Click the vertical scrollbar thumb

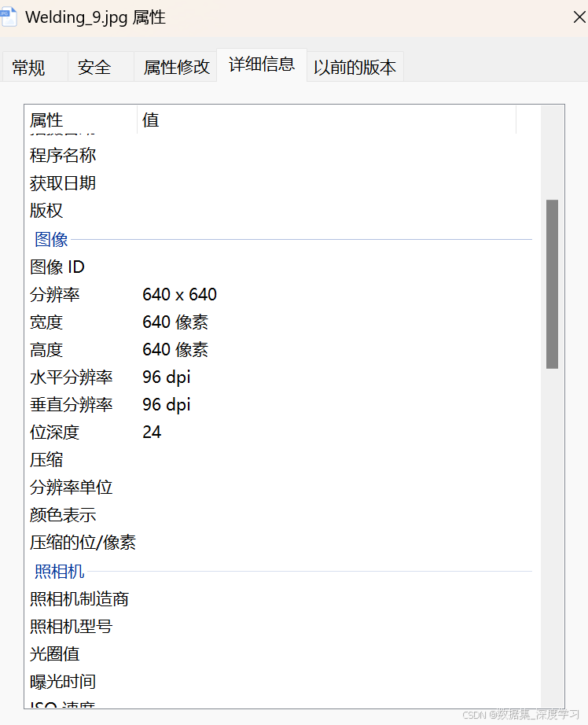tap(552, 284)
